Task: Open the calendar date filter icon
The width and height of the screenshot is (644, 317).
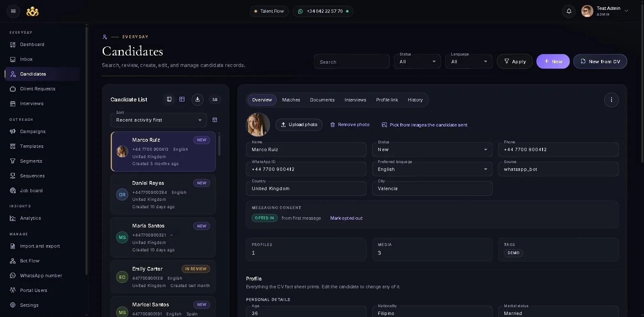Action: pyautogui.click(x=215, y=120)
